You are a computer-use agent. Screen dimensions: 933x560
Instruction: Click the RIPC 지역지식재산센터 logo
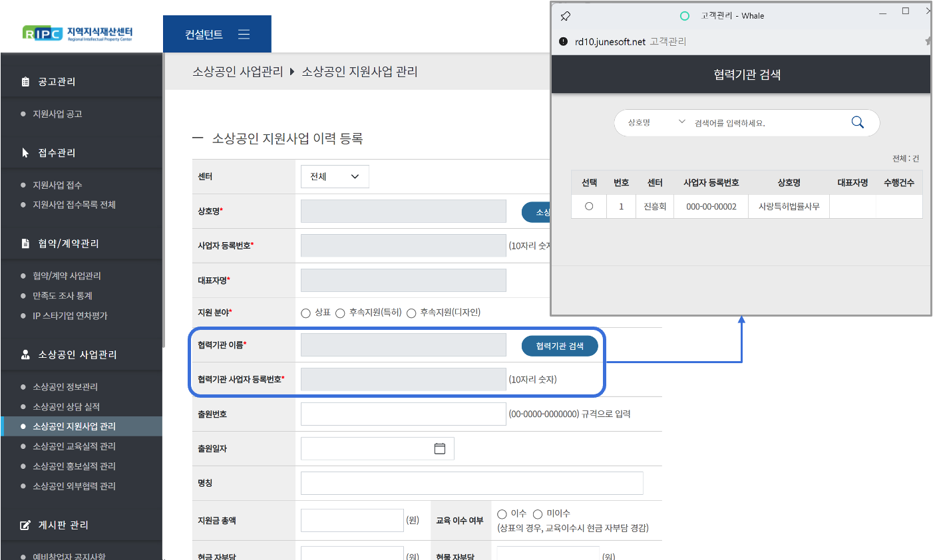pos(78,33)
